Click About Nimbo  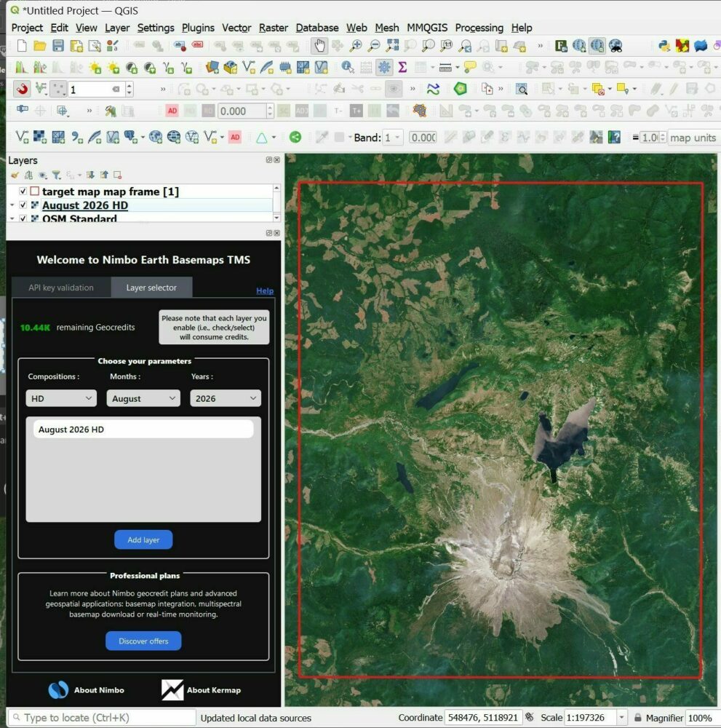tap(87, 690)
